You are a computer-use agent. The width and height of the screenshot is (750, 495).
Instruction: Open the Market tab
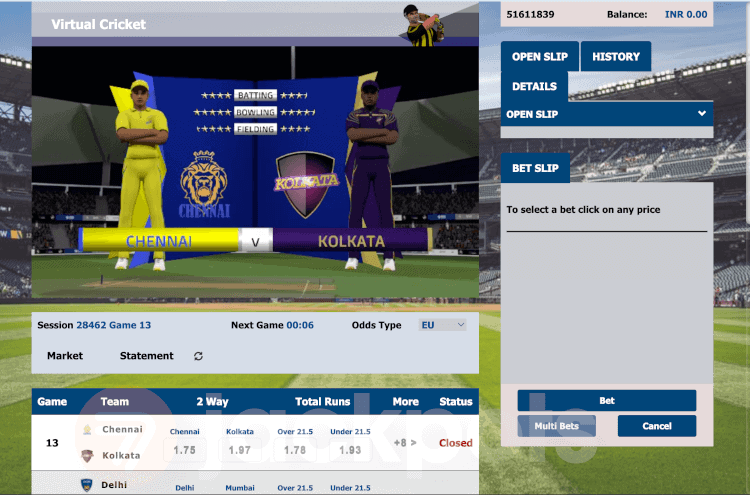point(65,356)
